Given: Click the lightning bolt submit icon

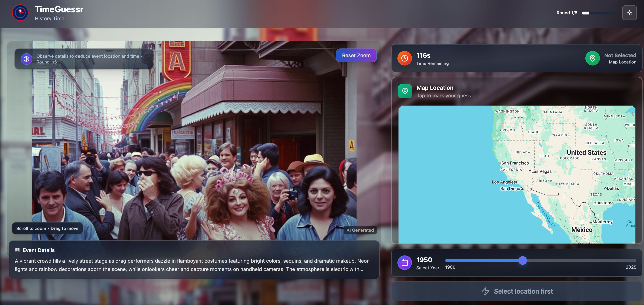Looking at the screenshot, I should (x=485, y=291).
